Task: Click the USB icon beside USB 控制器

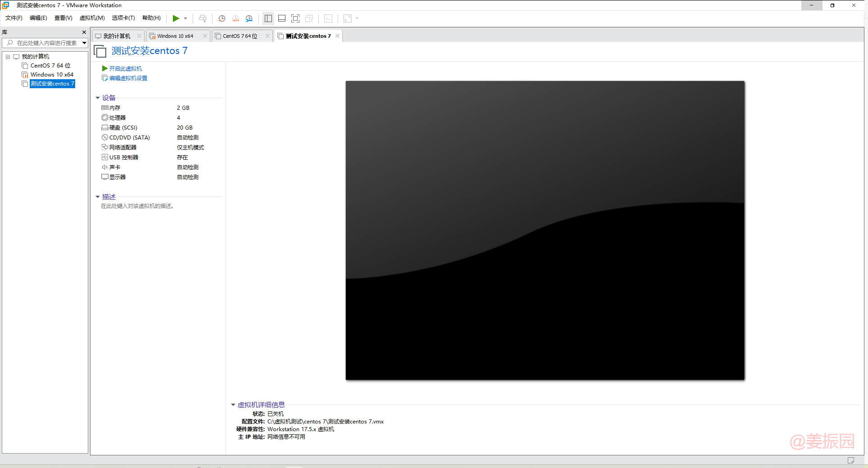Action: pos(105,157)
